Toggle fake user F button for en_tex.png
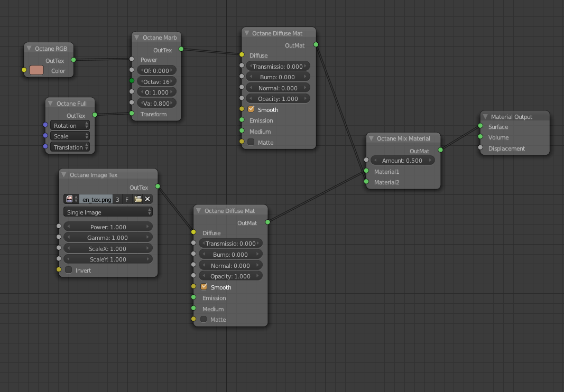The image size is (564, 392). pyautogui.click(x=127, y=199)
